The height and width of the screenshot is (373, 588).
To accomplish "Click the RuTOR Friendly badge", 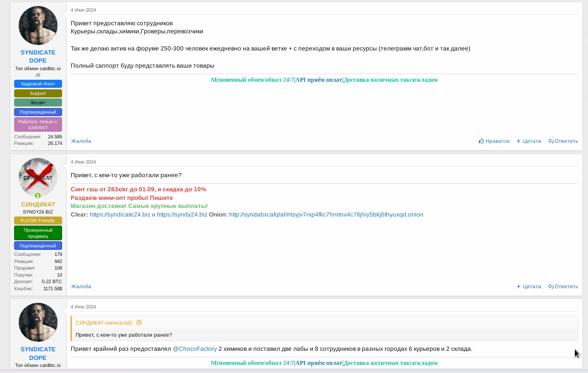I will click(38, 221).
